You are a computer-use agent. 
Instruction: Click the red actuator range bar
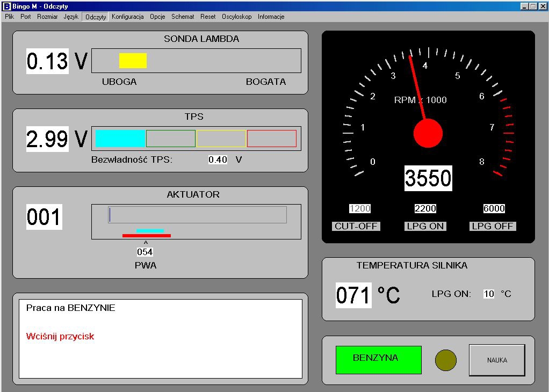point(146,236)
